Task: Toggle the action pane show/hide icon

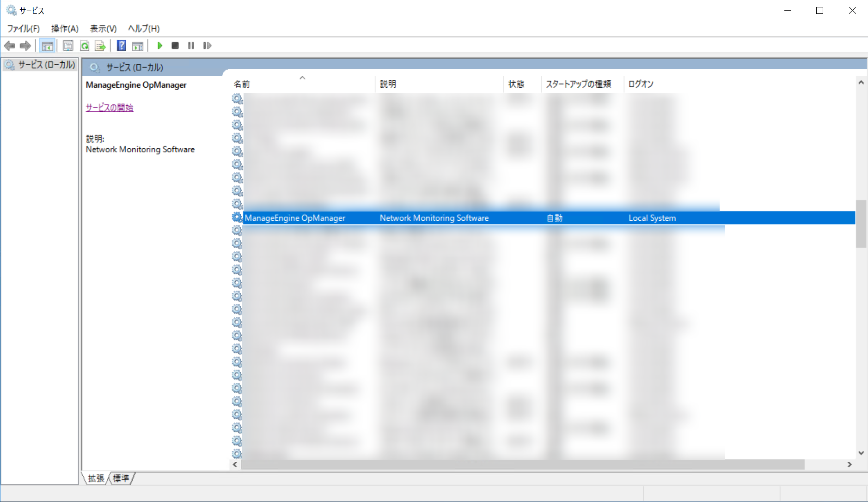Action: point(138,46)
